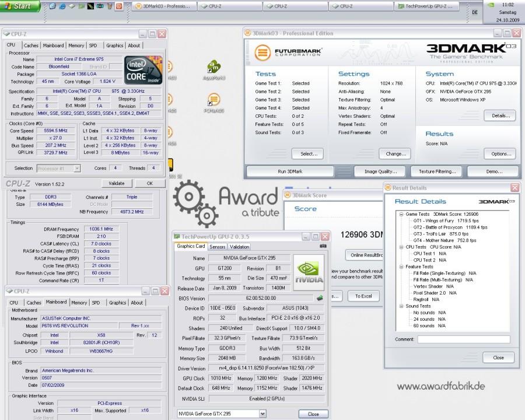Open AquaMark3 desktop shortcut
This screenshot has width=525, height=420.
pos(214,70)
